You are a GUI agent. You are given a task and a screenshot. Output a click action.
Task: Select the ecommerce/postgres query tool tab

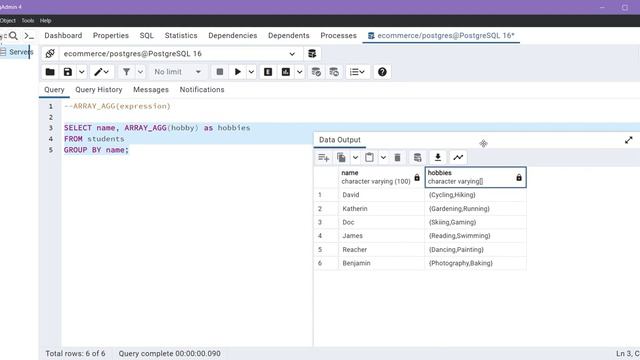(x=441, y=36)
